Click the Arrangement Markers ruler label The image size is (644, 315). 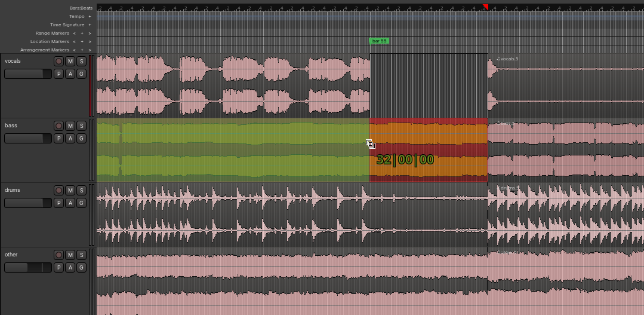click(x=45, y=50)
